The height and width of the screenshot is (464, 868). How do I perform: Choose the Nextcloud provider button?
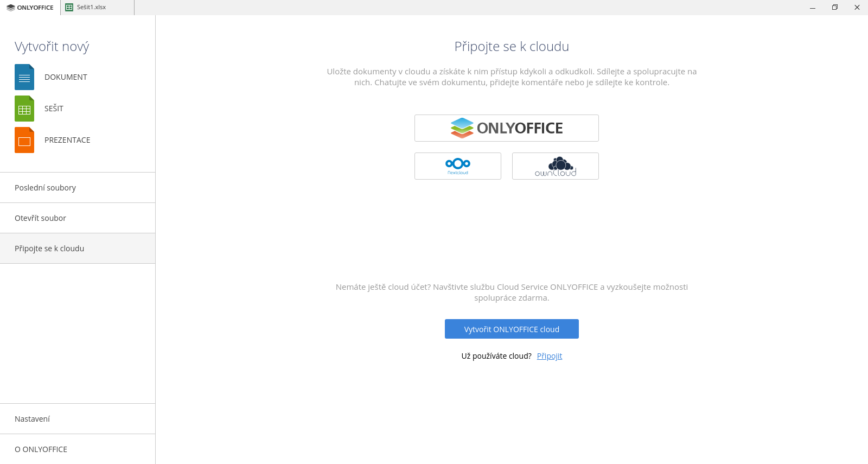coord(458,166)
